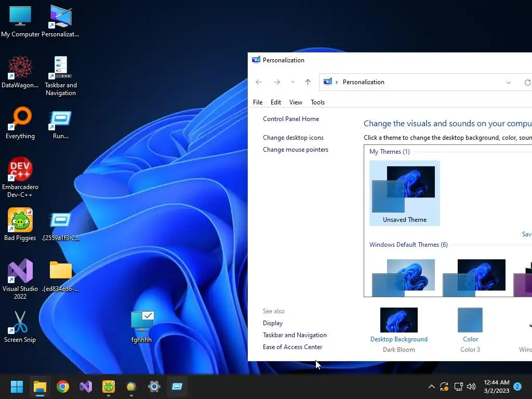532x399 pixels.
Task: Open Settings gear in the taskbar
Action: pos(154,387)
